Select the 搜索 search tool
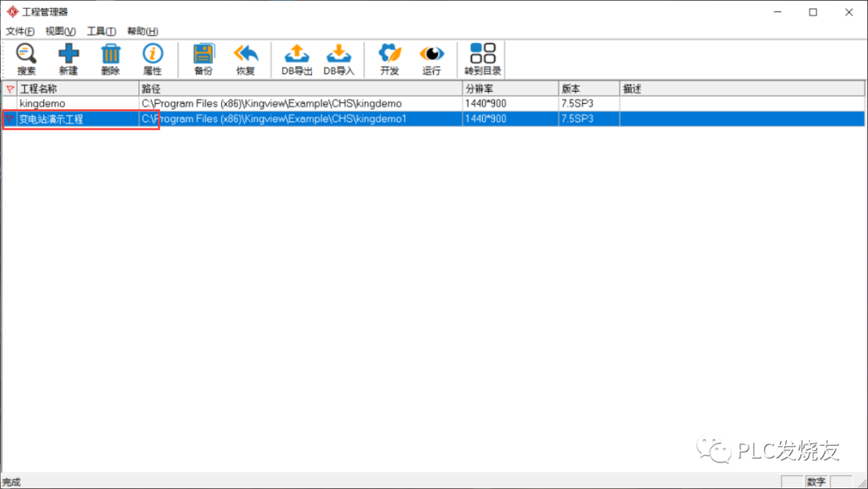The height and width of the screenshot is (489, 868). [25, 58]
